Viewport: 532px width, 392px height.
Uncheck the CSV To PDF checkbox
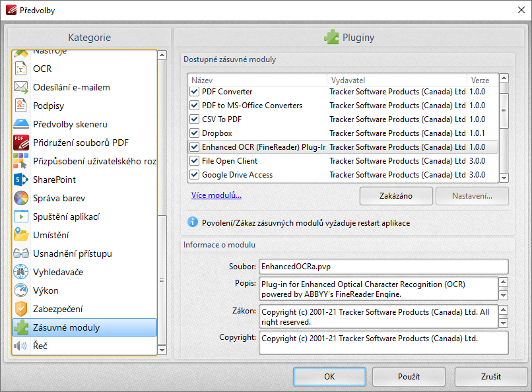tap(194, 119)
